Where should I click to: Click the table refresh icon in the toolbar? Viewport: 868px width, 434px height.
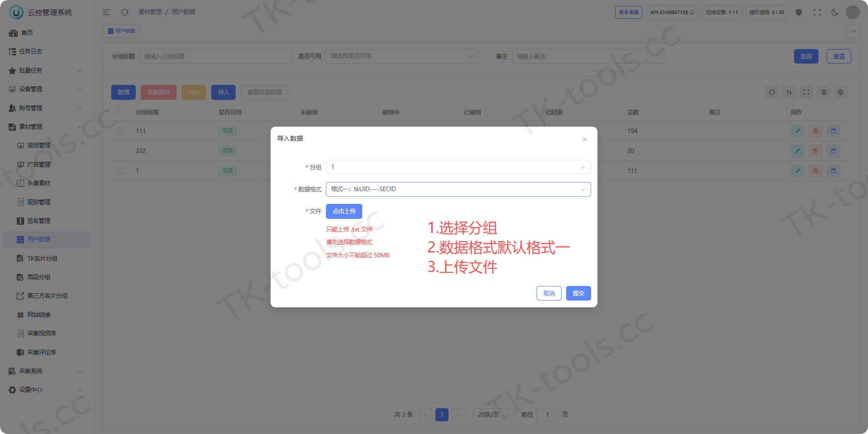pyautogui.click(x=772, y=92)
